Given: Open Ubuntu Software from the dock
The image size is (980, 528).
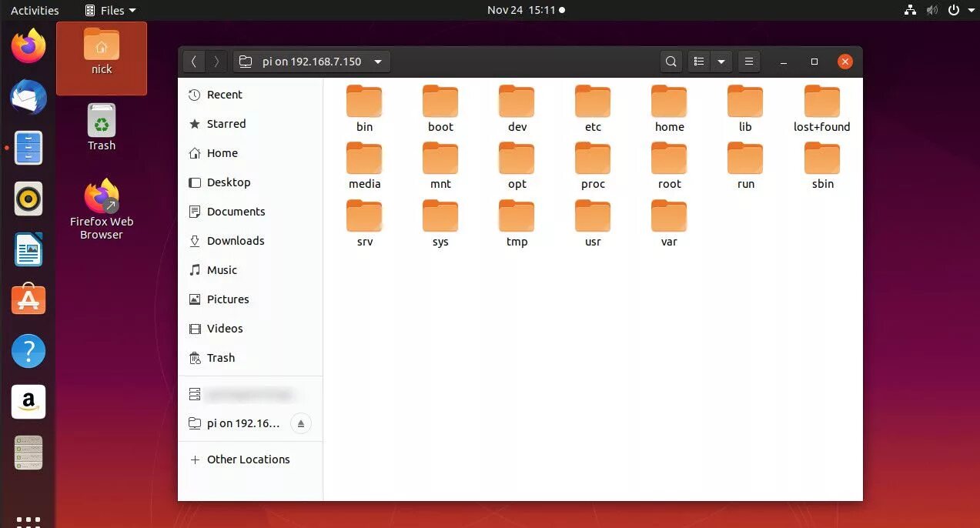Looking at the screenshot, I should click(28, 300).
